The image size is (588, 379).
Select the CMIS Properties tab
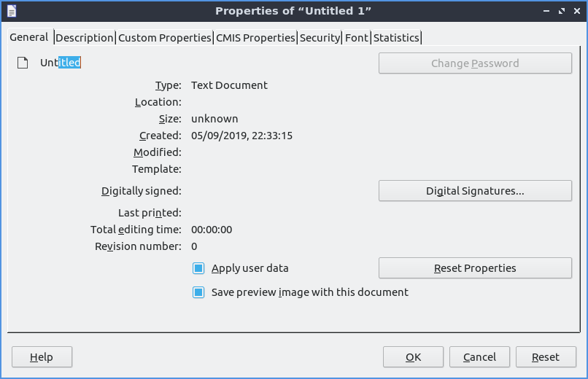pyautogui.click(x=255, y=38)
